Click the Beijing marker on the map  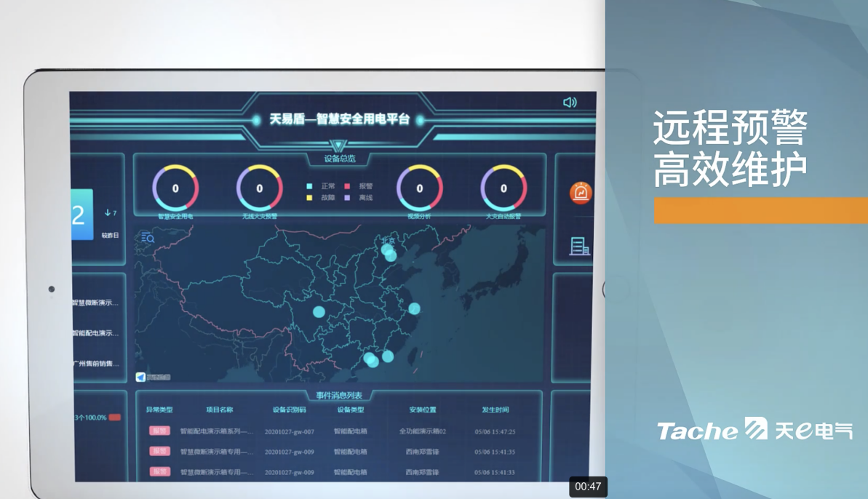pyautogui.click(x=389, y=251)
